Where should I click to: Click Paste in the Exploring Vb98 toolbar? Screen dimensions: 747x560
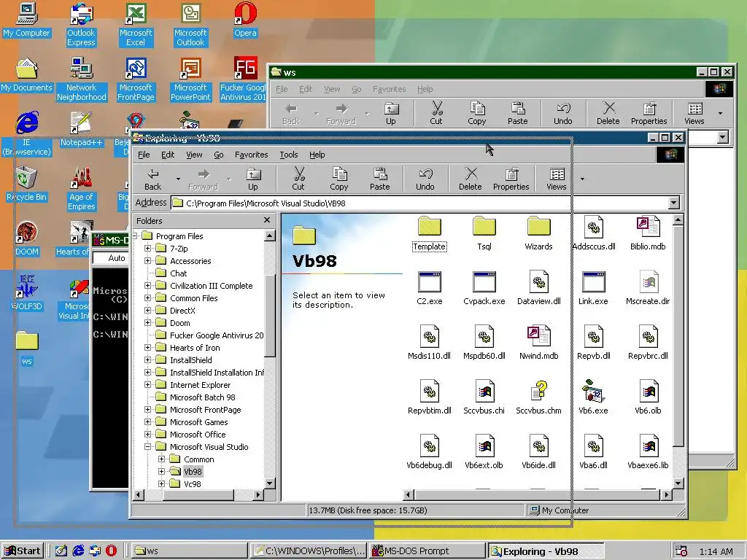click(379, 179)
